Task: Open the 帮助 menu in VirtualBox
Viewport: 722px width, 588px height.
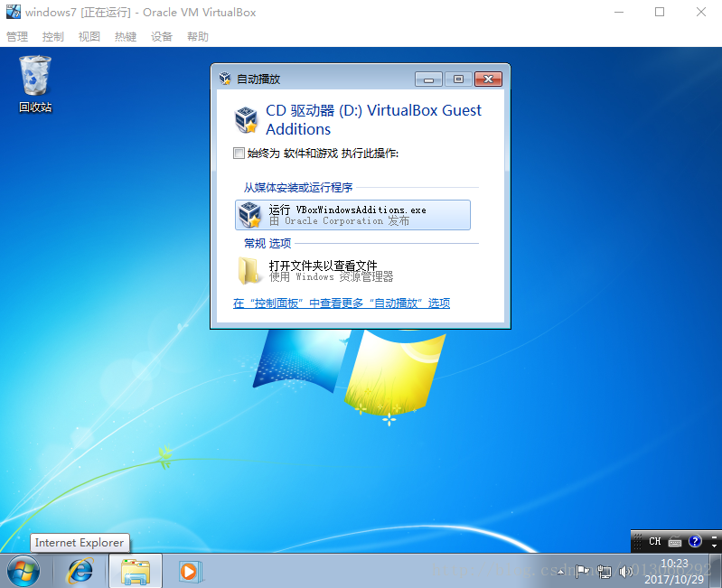Action: point(198,36)
